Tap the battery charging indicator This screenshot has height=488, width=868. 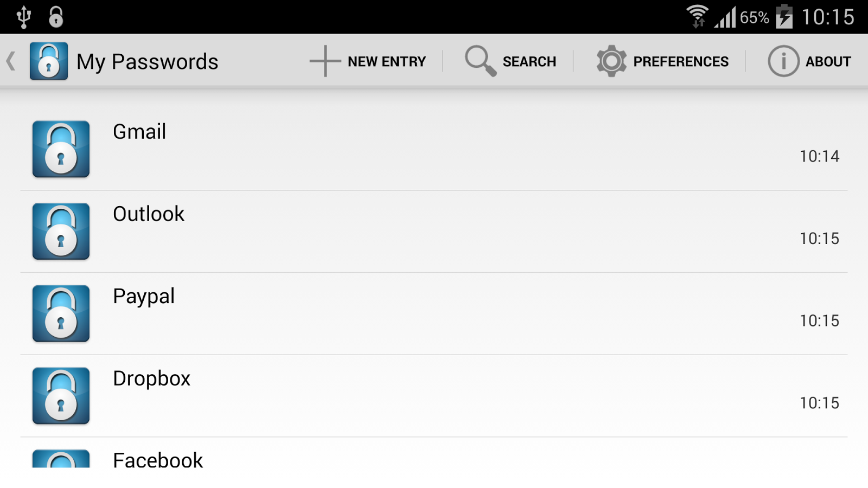point(784,17)
